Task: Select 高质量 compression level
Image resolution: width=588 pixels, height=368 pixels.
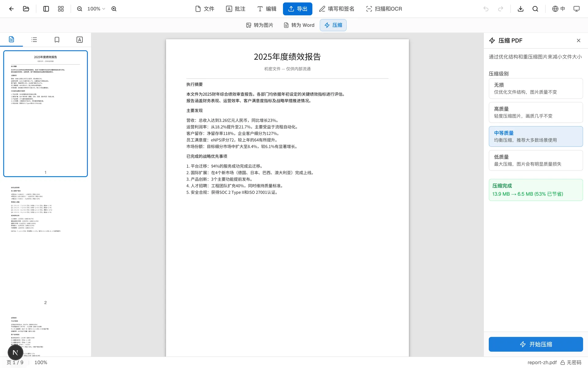Action: point(536,112)
